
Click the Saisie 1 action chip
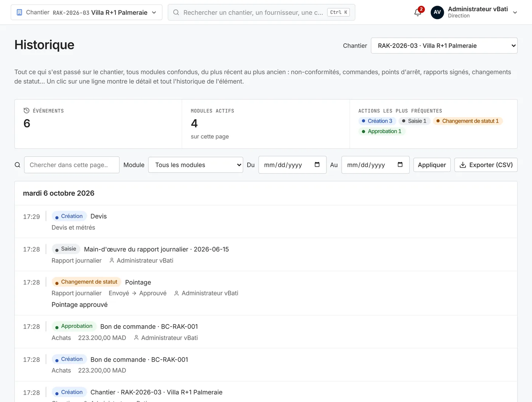coord(415,121)
